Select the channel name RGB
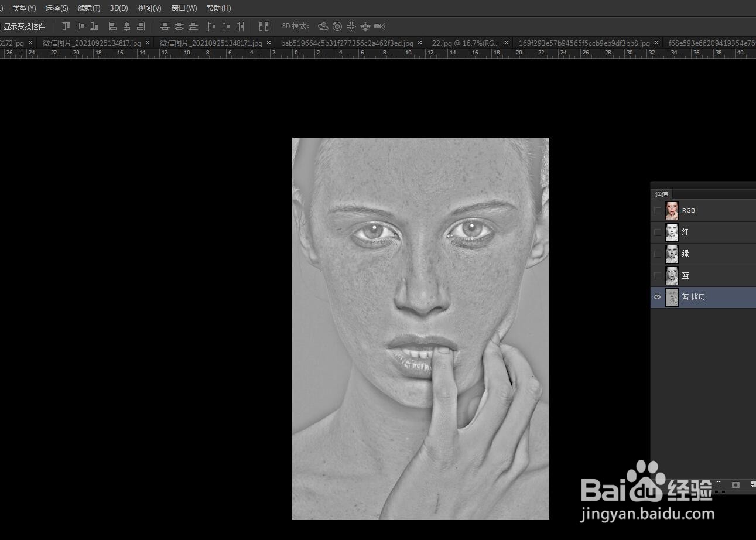This screenshot has height=540, width=756. pyautogui.click(x=689, y=210)
